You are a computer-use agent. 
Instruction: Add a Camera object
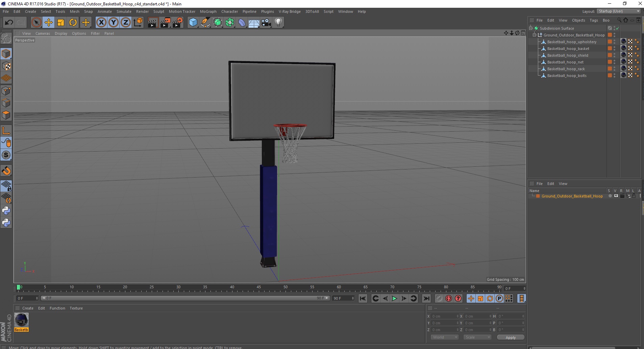click(266, 23)
